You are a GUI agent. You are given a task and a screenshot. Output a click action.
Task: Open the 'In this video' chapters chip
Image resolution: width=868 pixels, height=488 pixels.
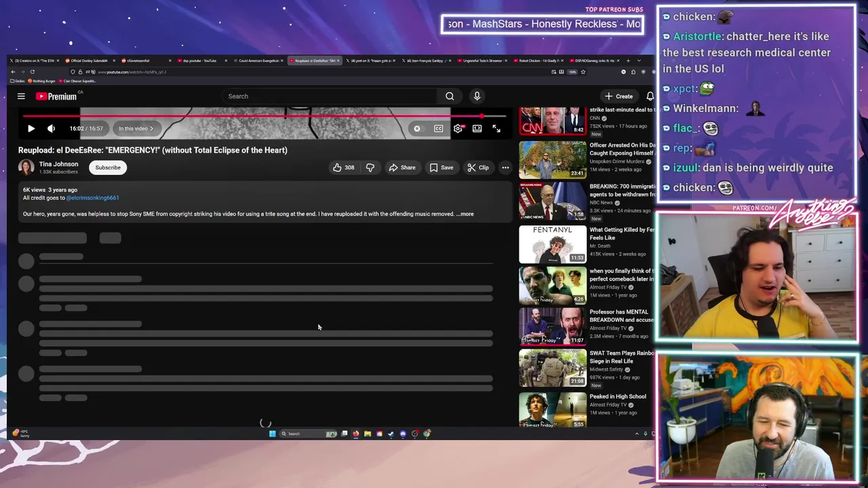click(x=136, y=128)
